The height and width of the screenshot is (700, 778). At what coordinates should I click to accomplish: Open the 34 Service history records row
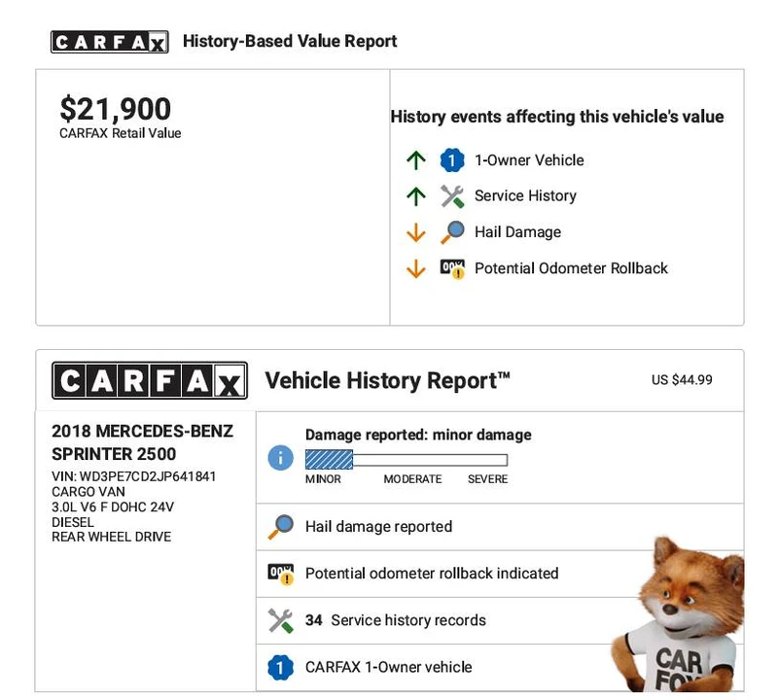[x=500, y=620]
